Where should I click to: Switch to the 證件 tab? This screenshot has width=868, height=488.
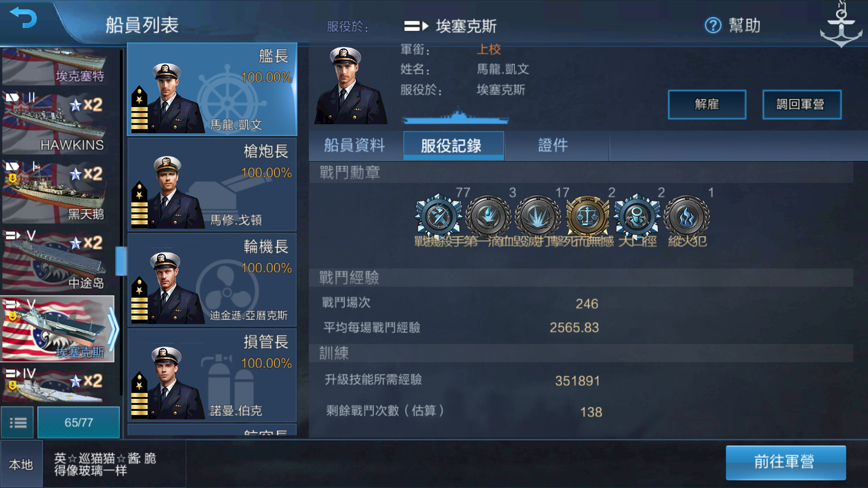553,145
